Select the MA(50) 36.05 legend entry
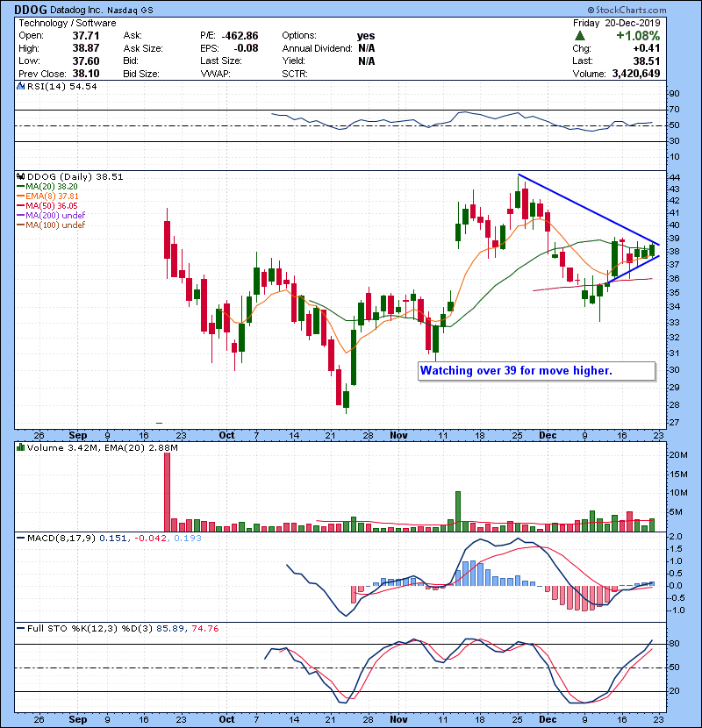Image resolution: width=702 pixels, height=728 pixels. (47, 205)
